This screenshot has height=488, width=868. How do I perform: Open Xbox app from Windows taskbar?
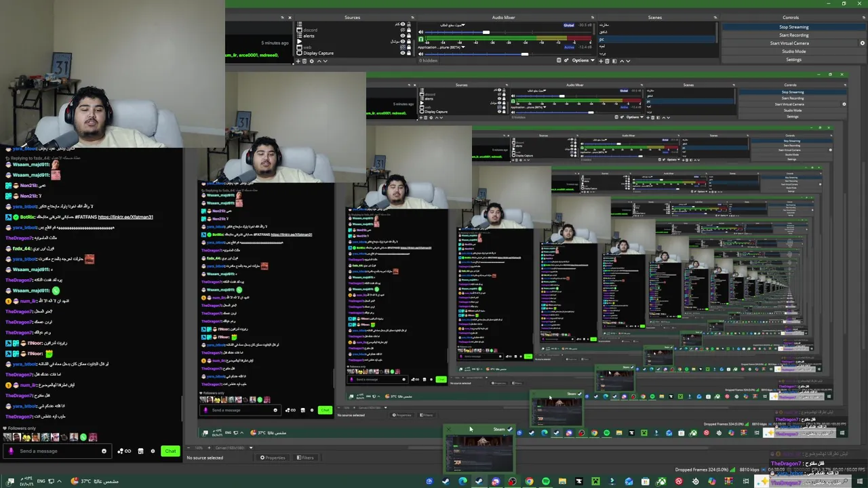[661, 481]
